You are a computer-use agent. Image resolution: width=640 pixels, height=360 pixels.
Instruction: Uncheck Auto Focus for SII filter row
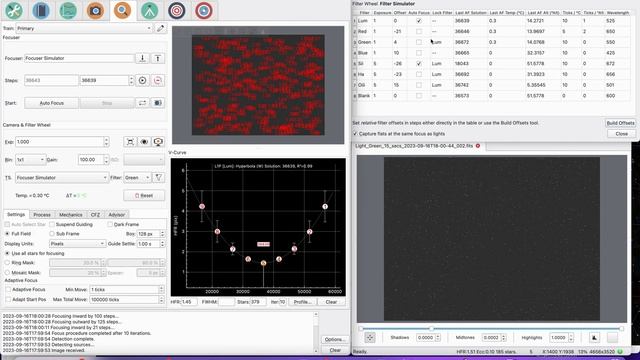click(x=419, y=64)
